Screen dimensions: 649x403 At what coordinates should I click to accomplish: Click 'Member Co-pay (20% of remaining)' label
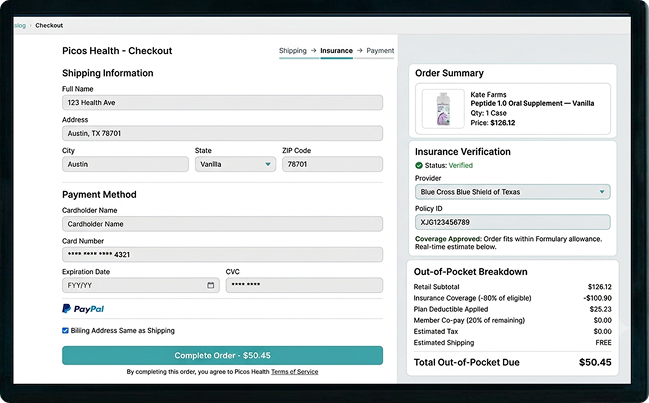(x=469, y=320)
